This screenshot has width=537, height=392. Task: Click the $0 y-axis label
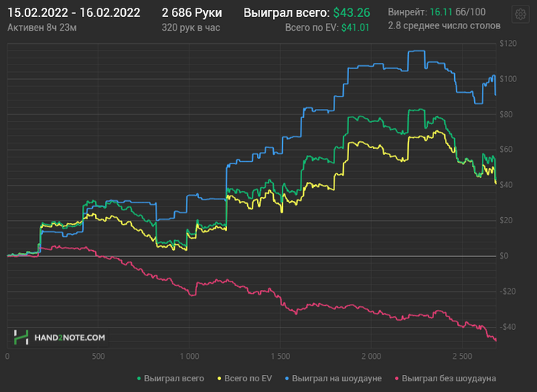504,255
